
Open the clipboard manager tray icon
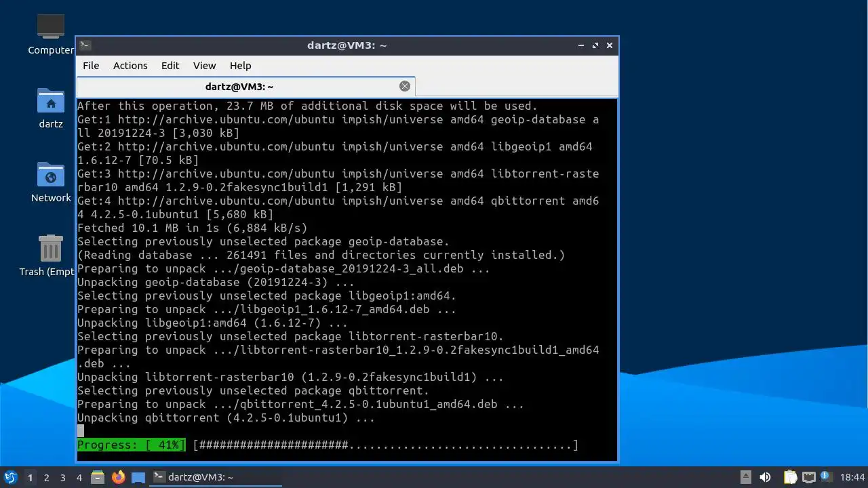pos(790,477)
